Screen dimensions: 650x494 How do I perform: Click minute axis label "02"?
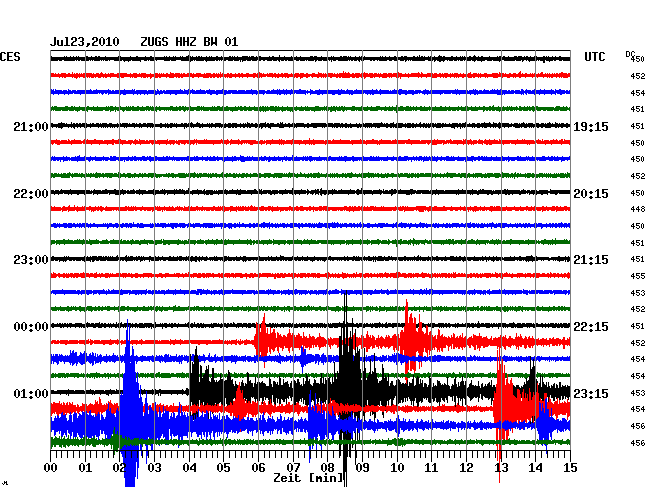click(120, 468)
